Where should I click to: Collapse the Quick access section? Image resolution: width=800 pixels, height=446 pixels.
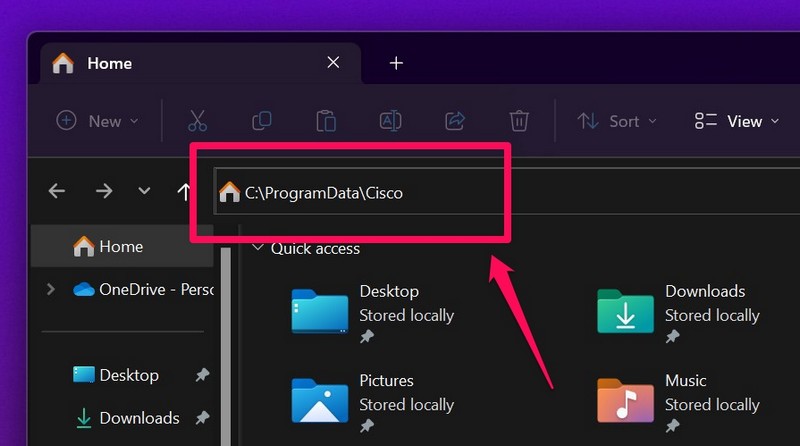[x=258, y=248]
